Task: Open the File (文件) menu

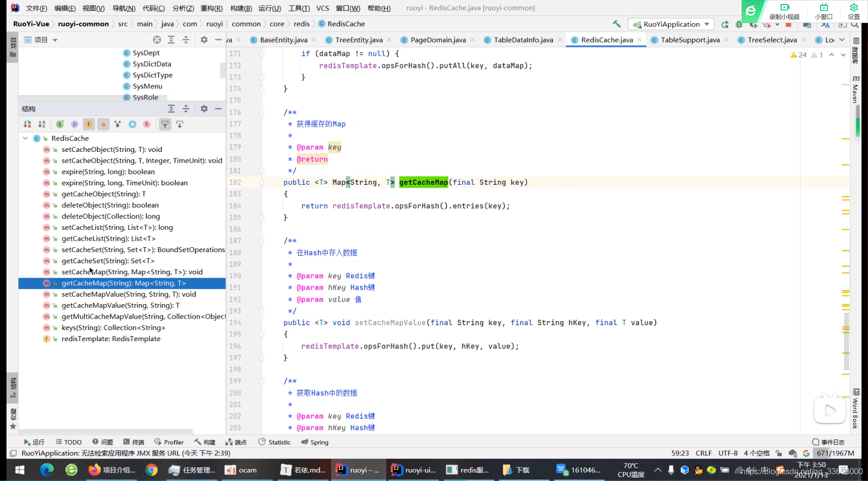Action: pyautogui.click(x=36, y=8)
